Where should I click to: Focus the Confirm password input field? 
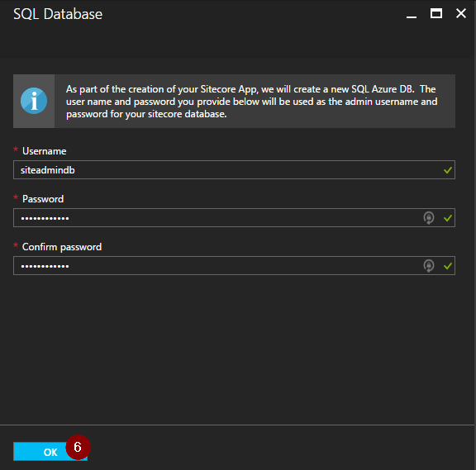coord(234,266)
